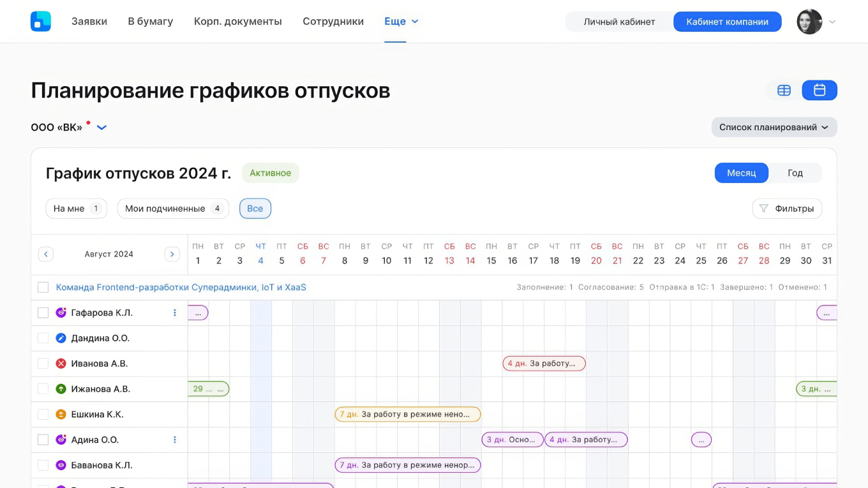This screenshot has height=488, width=868.
Task: Open the Сотрудники menu item
Action: tap(333, 21)
